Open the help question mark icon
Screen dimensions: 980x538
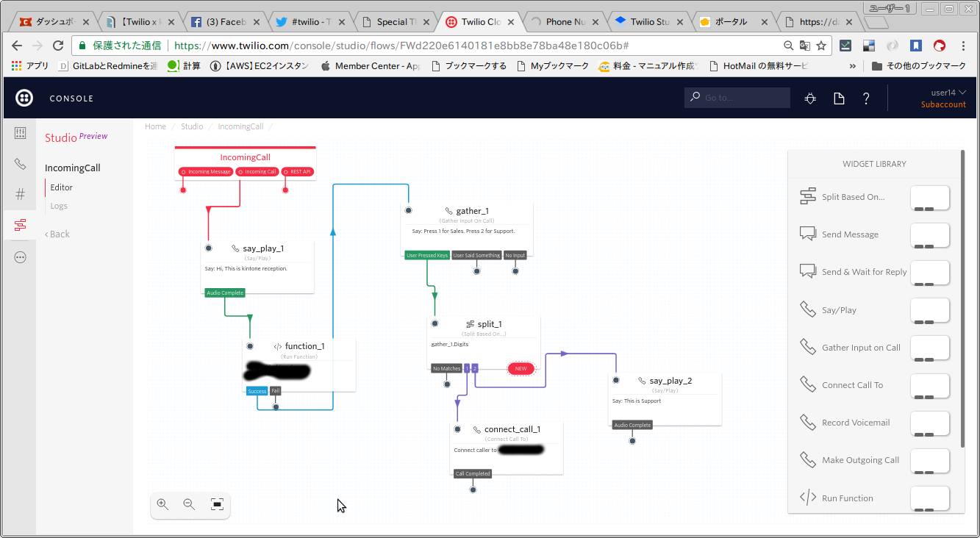tap(866, 98)
